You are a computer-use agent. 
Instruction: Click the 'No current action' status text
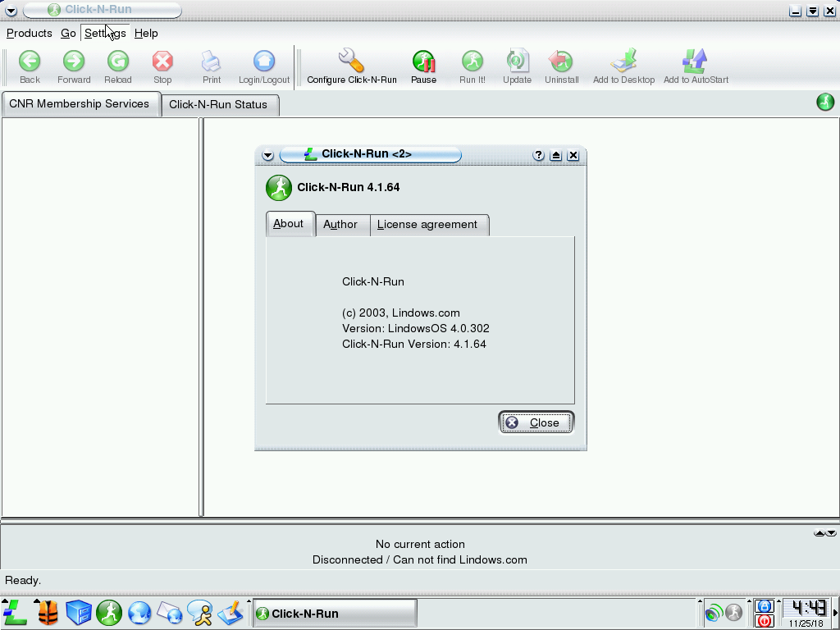click(x=420, y=545)
